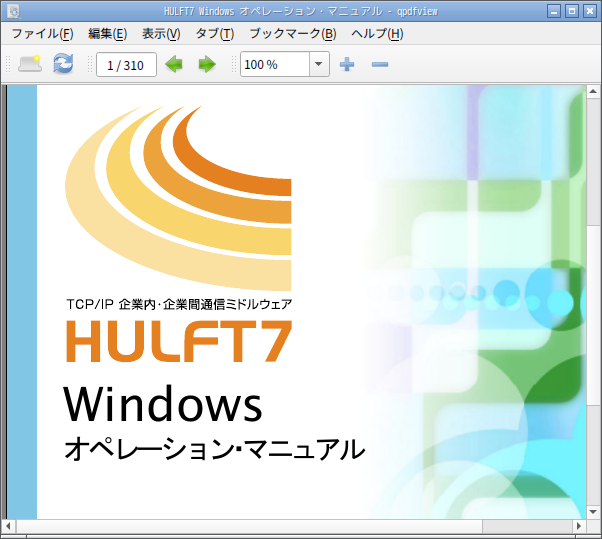Click the Windows title text on the page
The width and height of the screenshot is (602, 539).
163,404
